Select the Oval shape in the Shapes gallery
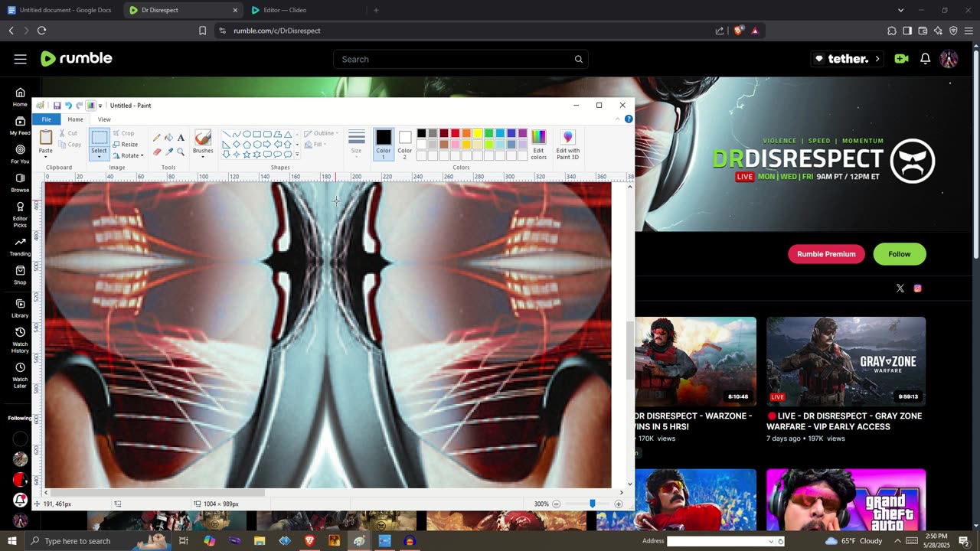This screenshot has width=980, height=551. click(x=247, y=134)
